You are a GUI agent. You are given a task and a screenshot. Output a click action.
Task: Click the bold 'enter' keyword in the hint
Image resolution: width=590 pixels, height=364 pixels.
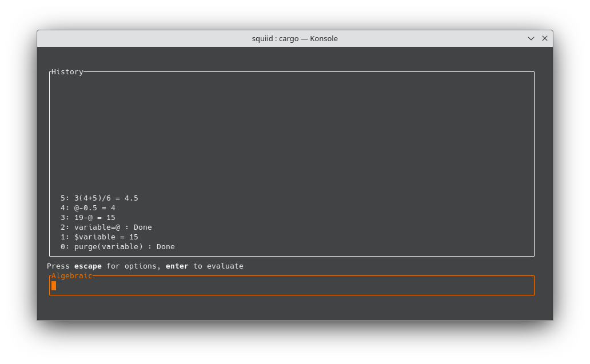point(177,266)
